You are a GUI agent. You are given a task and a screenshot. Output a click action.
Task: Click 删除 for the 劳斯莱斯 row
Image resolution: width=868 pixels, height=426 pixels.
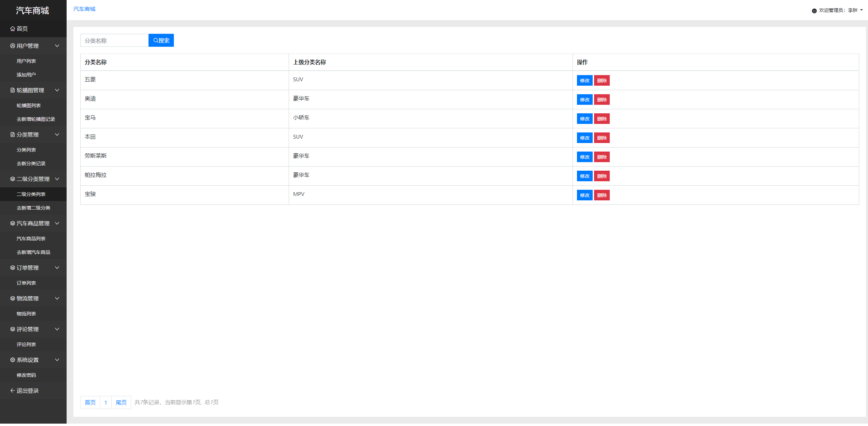(602, 157)
